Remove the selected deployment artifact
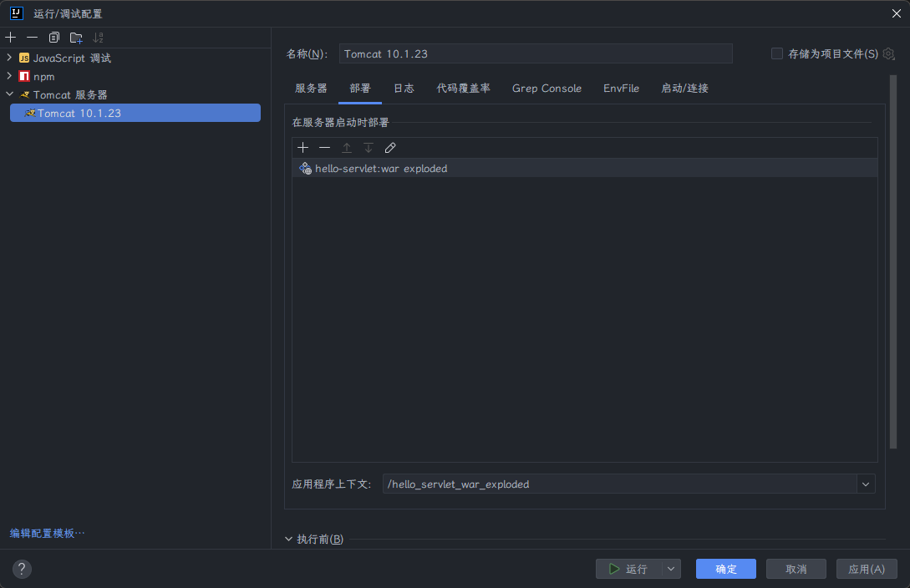 coord(324,148)
